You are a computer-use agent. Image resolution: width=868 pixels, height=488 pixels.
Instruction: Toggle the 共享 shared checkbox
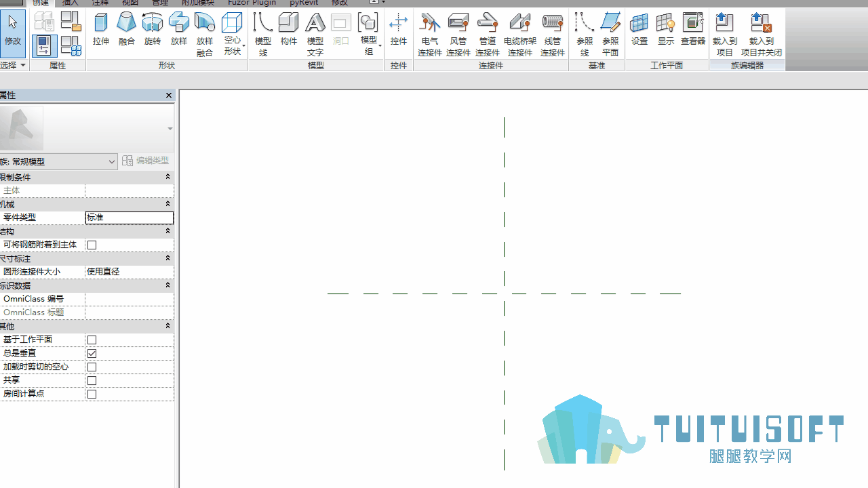(92, 380)
